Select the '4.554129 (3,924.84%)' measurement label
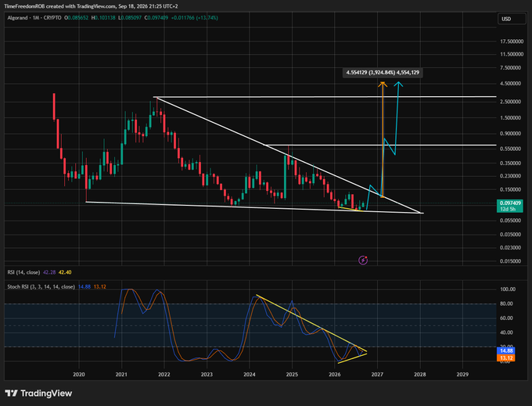 pos(383,72)
